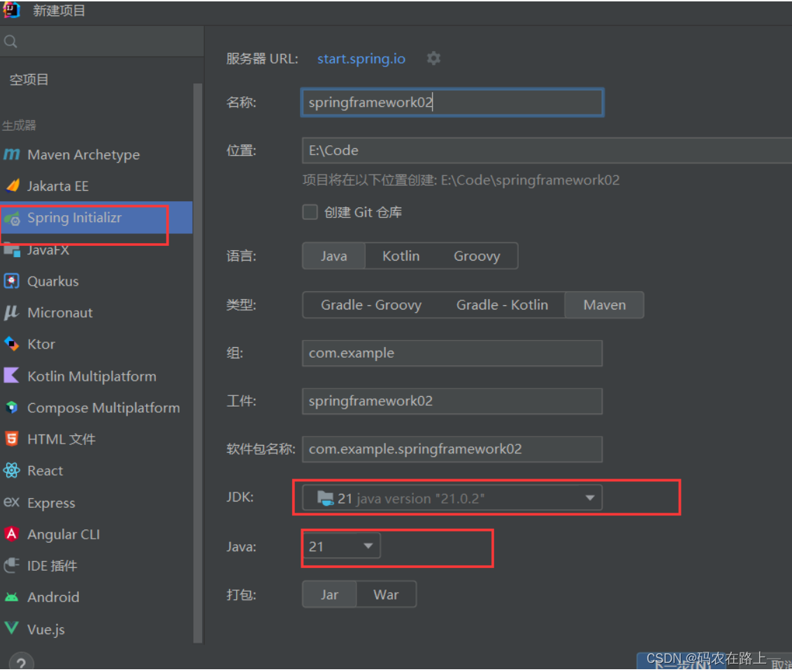The height and width of the screenshot is (672, 792).
Task: Open server URL settings gear
Action: pos(433,59)
